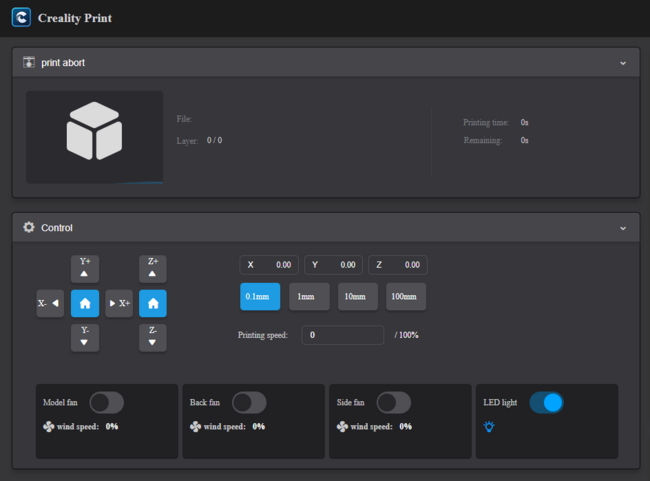Set step distance to 100mm

[x=406, y=297]
